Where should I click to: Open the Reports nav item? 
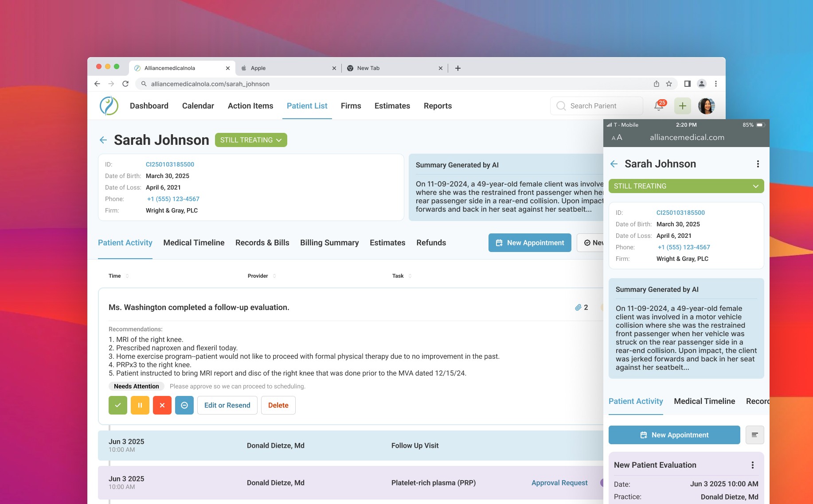(x=438, y=106)
